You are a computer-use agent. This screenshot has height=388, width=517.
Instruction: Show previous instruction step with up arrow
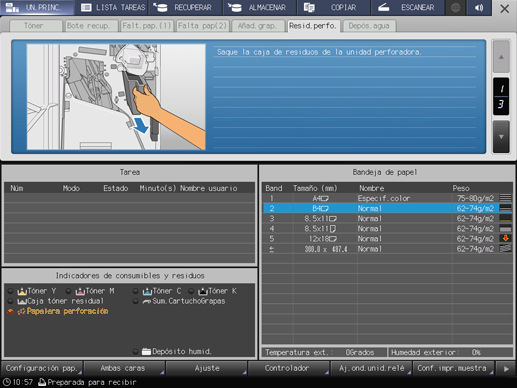click(501, 57)
